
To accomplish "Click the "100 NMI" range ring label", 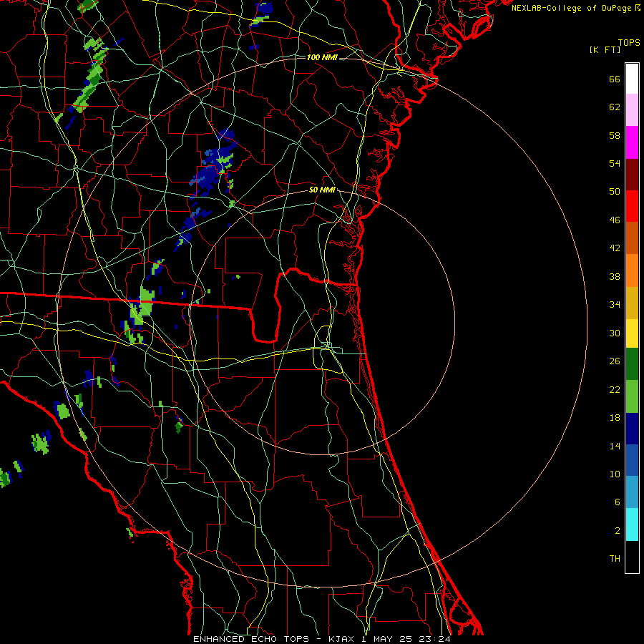I will [x=322, y=57].
